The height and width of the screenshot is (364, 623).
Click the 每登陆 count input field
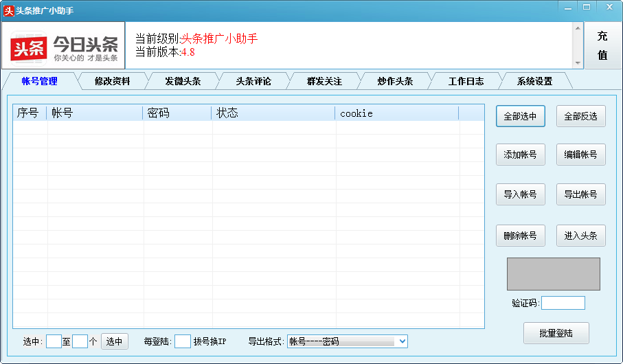coord(183,341)
